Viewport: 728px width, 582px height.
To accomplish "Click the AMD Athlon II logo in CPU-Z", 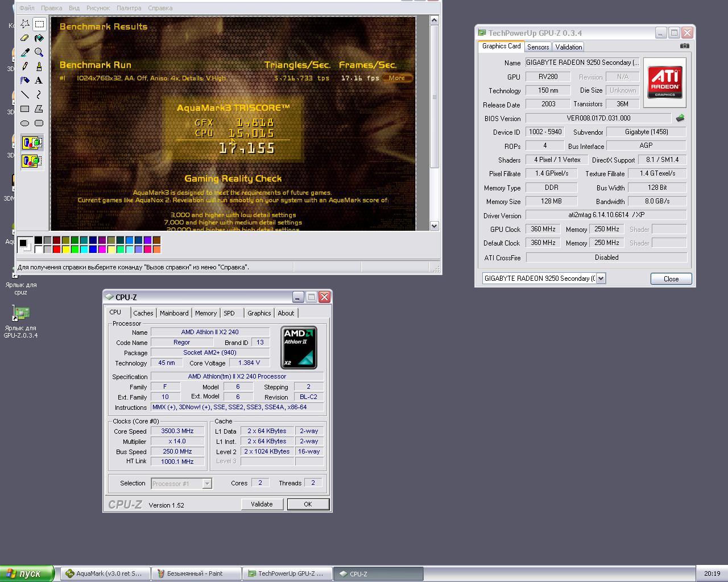I will pos(299,347).
